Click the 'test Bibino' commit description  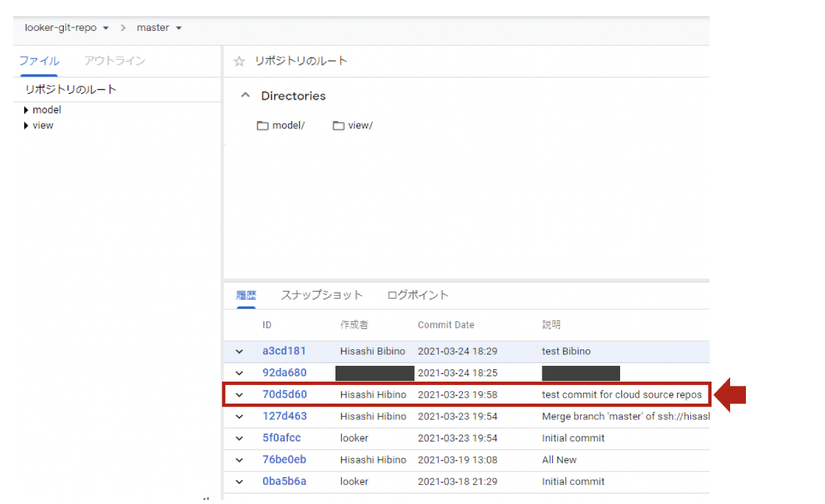pyautogui.click(x=566, y=351)
